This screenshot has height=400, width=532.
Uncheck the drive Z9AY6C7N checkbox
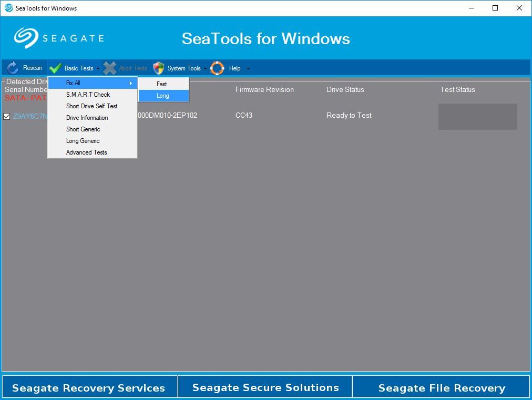6,116
